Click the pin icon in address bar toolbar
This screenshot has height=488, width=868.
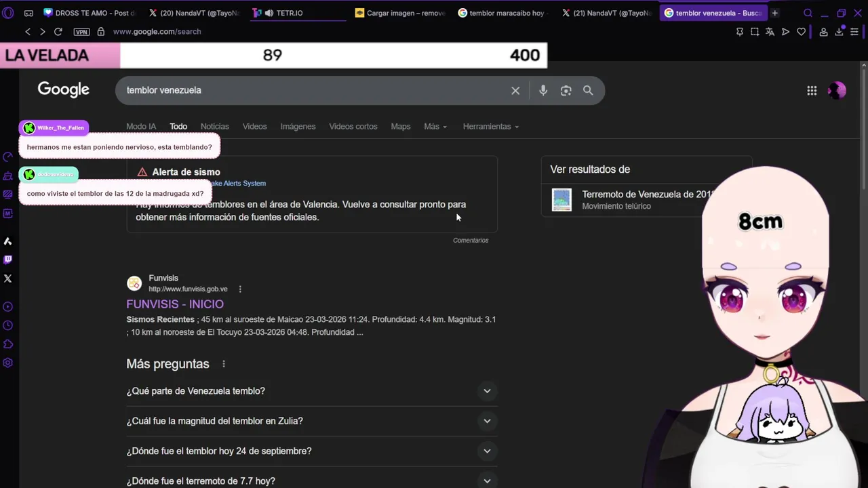click(x=740, y=32)
